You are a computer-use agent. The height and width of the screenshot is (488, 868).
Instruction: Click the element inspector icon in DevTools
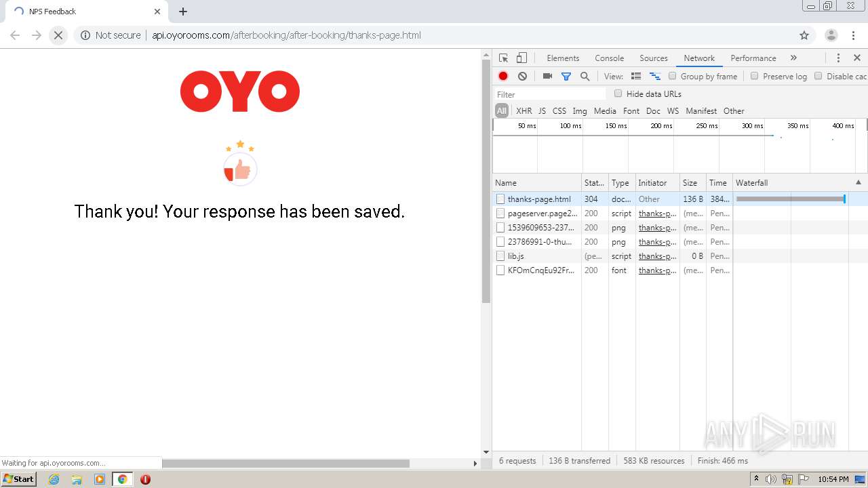503,58
